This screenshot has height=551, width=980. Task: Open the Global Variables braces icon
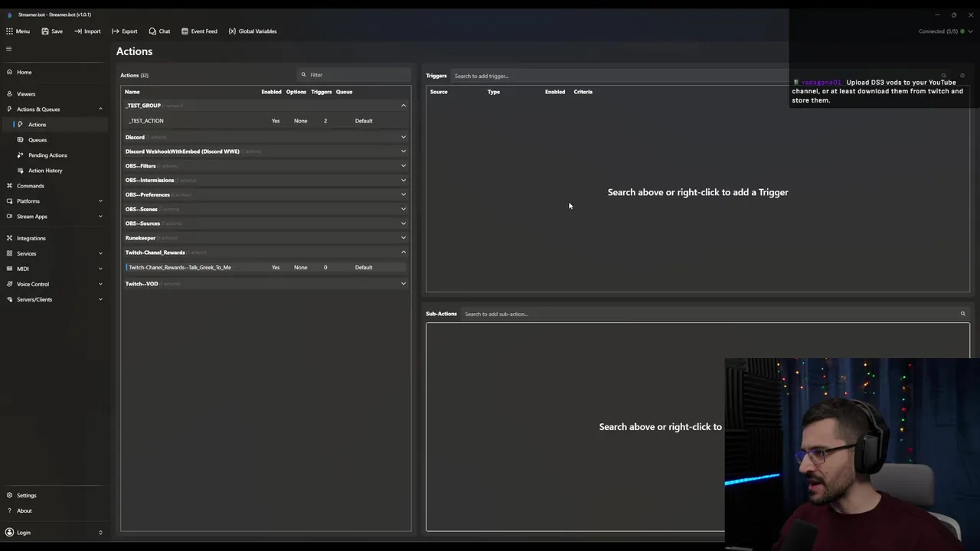coord(232,31)
